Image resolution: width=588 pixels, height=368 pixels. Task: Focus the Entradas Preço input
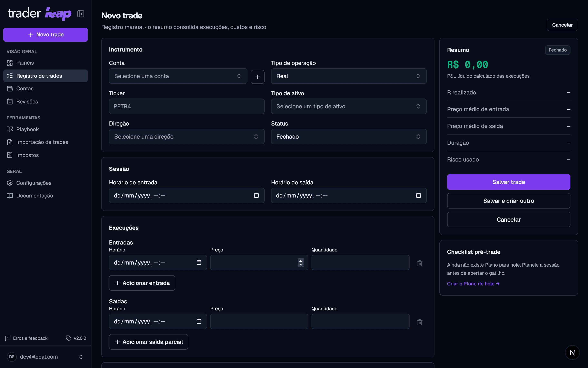tap(259, 262)
